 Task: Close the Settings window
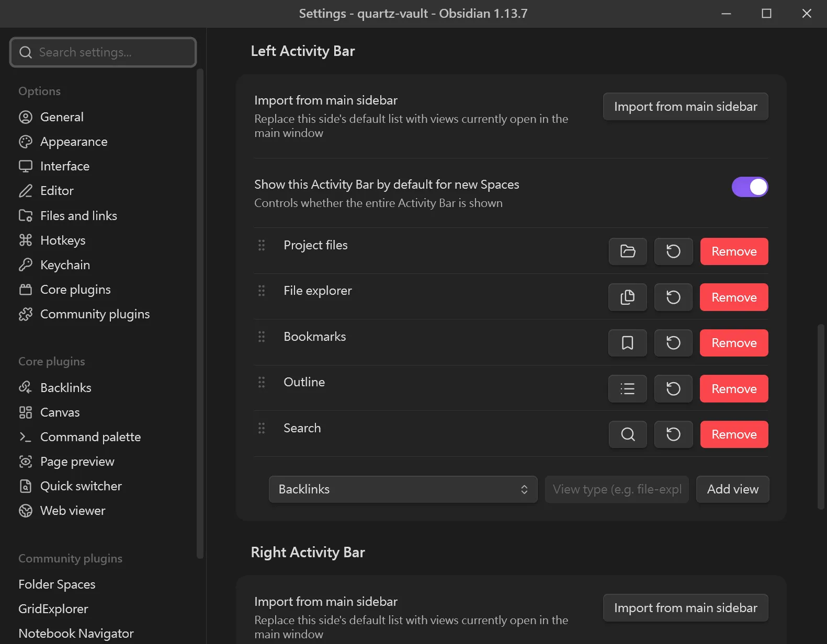point(807,14)
